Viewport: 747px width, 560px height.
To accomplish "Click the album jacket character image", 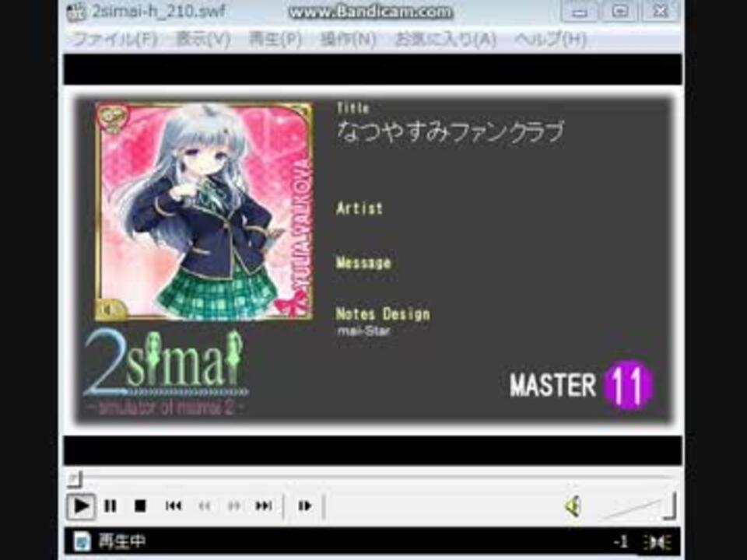I will (204, 211).
